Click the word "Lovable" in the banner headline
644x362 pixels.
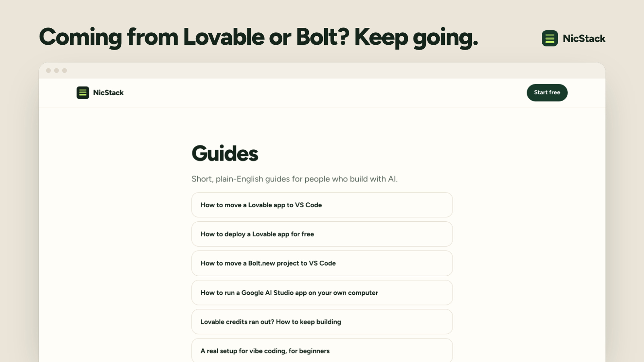[x=224, y=37]
